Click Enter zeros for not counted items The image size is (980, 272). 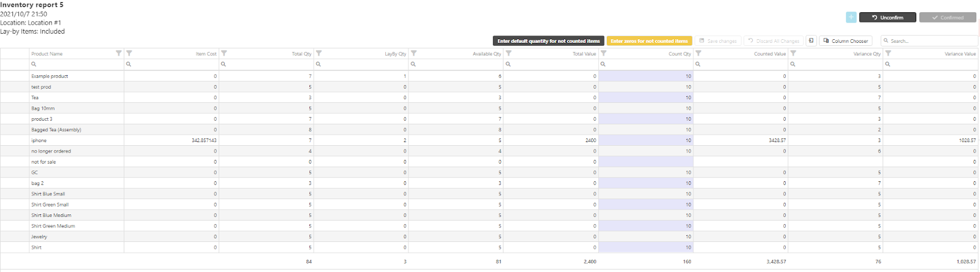[649, 41]
